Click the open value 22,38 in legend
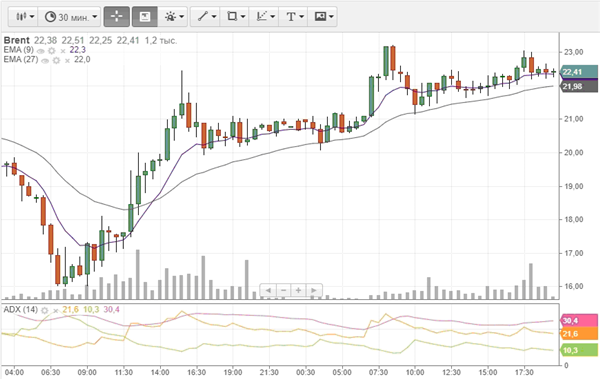The height and width of the screenshot is (379, 600). point(45,40)
